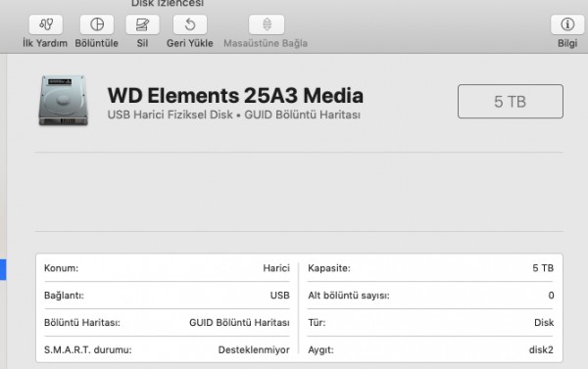Select the Disk İzlencesi window title
Screen dimensions: 588x369
pos(168,3)
